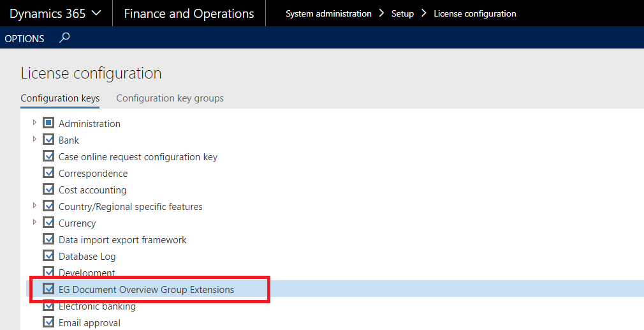Disable the Database Log checkbox
Screen dimensions: 644x330
(x=48, y=255)
